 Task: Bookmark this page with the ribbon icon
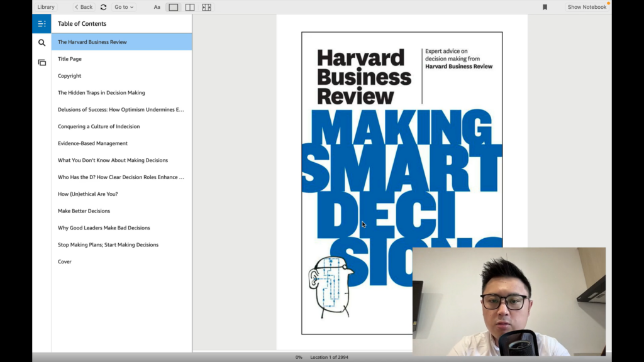[545, 7]
